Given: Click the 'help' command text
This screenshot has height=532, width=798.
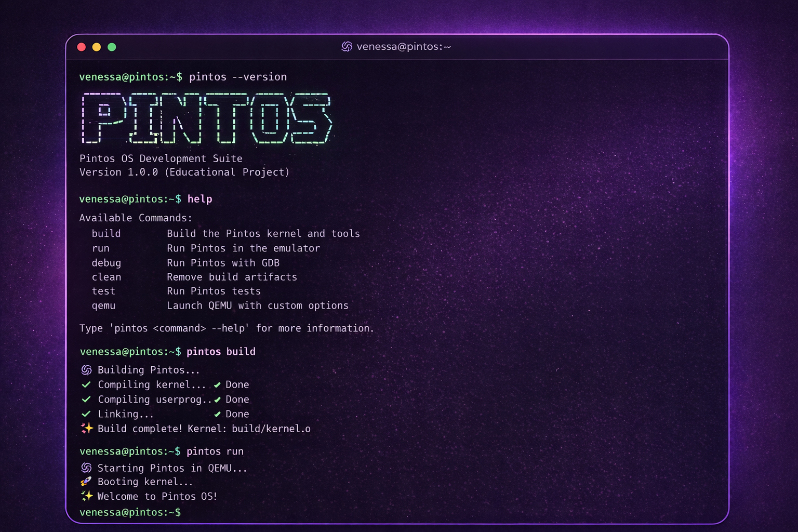Looking at the screenshot, I should [x=200, y=199].
